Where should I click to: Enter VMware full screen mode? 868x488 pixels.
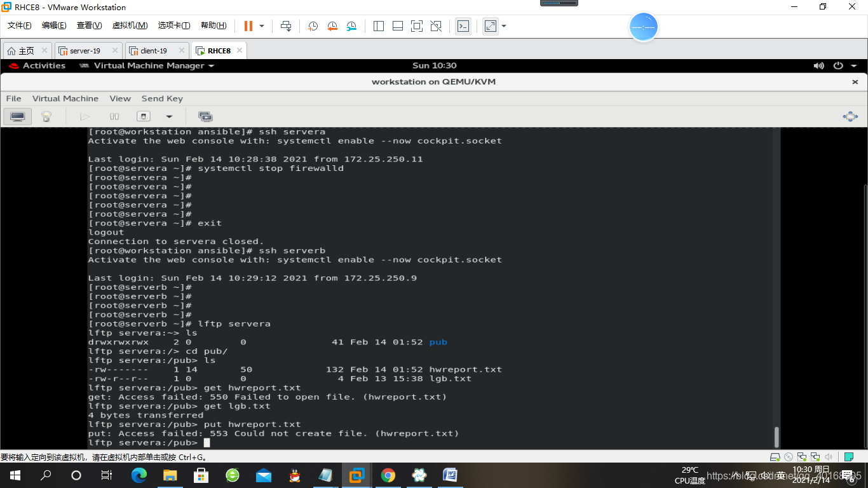click(417, 26)
